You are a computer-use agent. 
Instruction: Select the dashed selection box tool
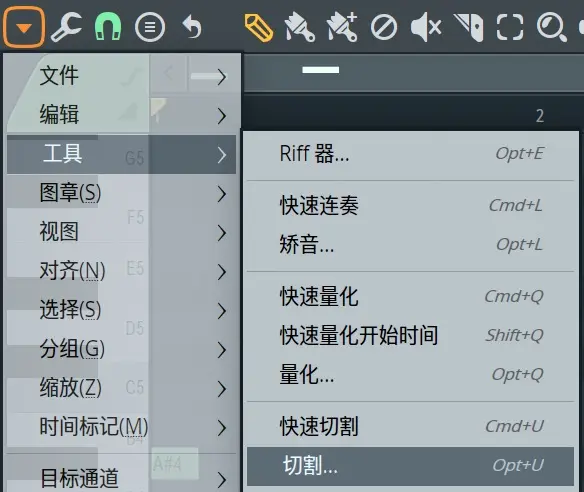coord(510,27)
